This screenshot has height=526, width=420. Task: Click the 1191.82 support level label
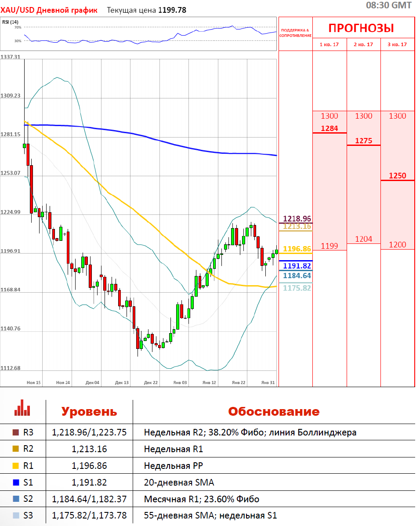pyautogui.click(x=297, y=266)
